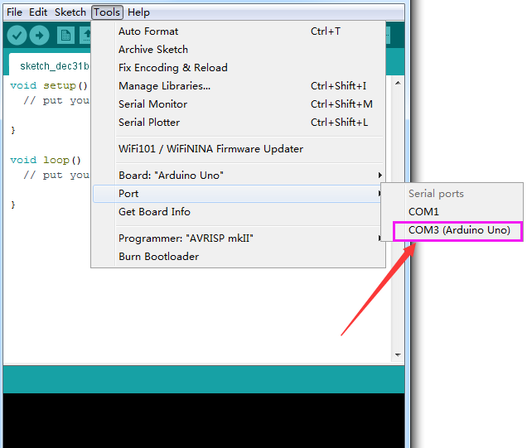Select COM3 (Arduino Uno) port

458,231
